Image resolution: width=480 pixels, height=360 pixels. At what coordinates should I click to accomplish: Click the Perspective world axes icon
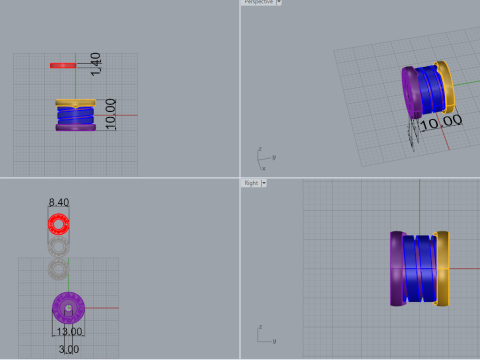(x=265, y=159)
